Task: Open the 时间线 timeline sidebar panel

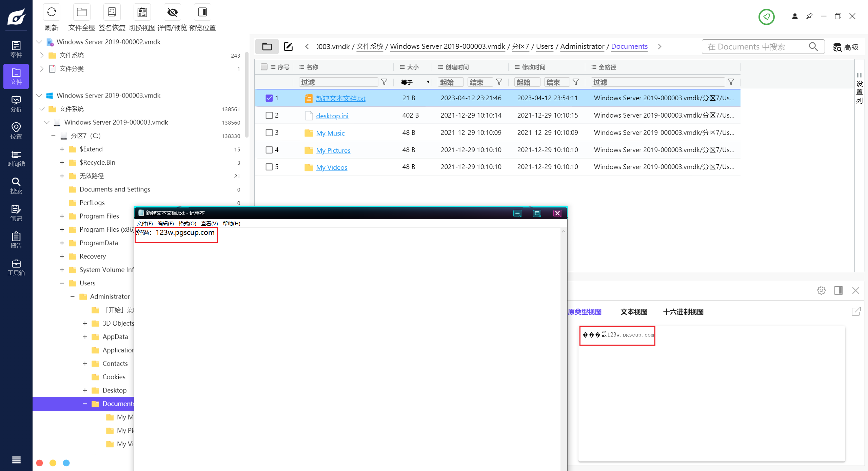Action: click(16, 159)
